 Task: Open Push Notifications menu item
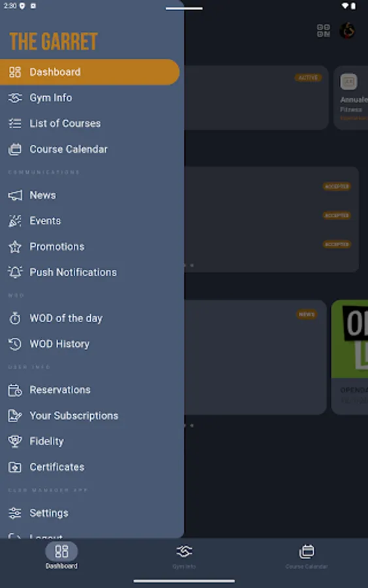pyautogui.click(x=73, y=272)
